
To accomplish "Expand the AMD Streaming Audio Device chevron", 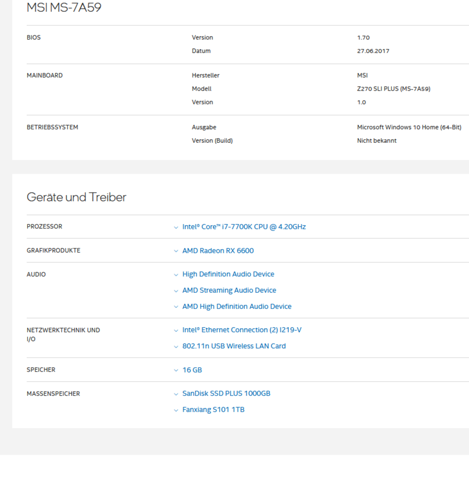I will (176, 291).
